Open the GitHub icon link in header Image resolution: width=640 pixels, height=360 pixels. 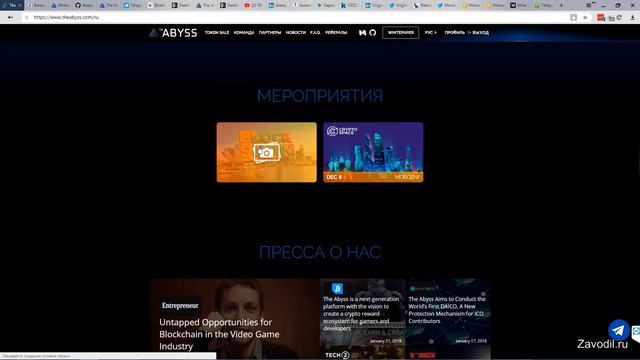373,33
